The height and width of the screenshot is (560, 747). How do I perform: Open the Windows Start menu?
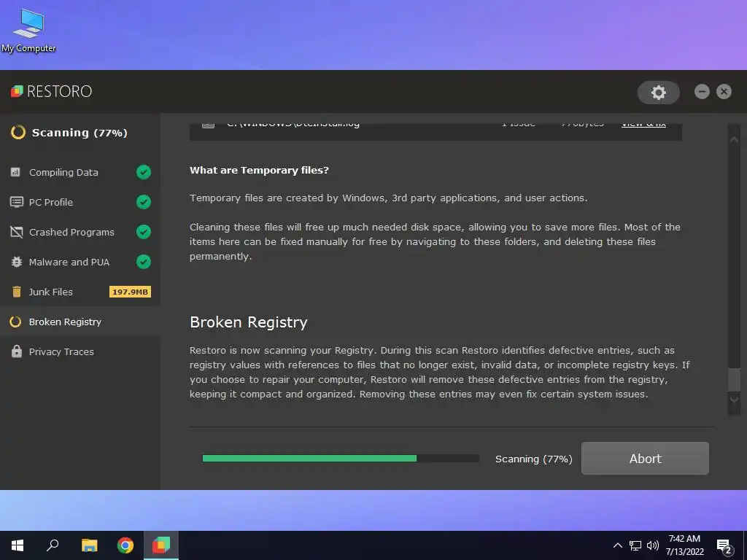(18, 545)
